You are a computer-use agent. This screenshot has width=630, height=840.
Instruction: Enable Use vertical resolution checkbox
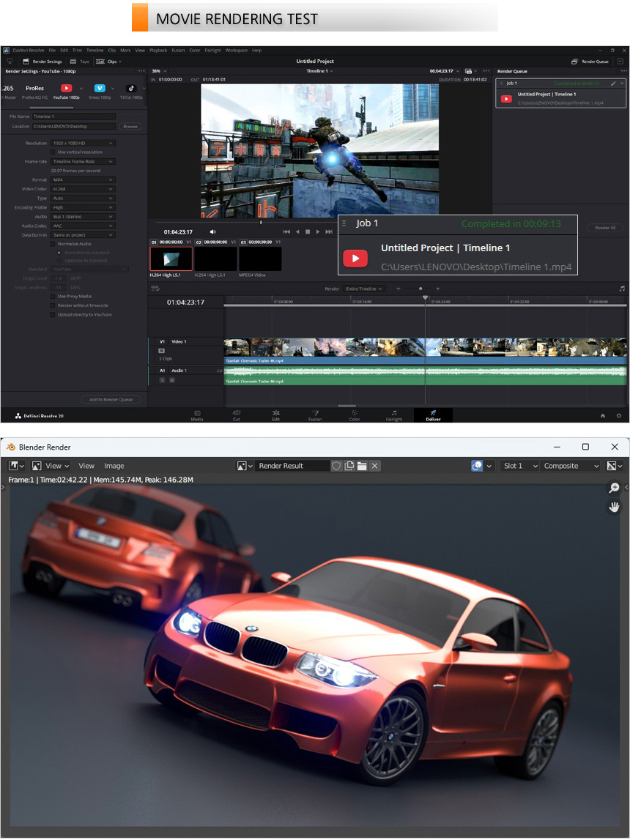pos(53,152)
